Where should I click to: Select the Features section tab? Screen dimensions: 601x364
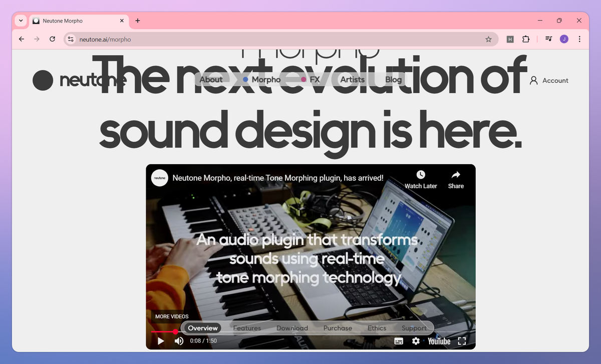tap(247, 328)
